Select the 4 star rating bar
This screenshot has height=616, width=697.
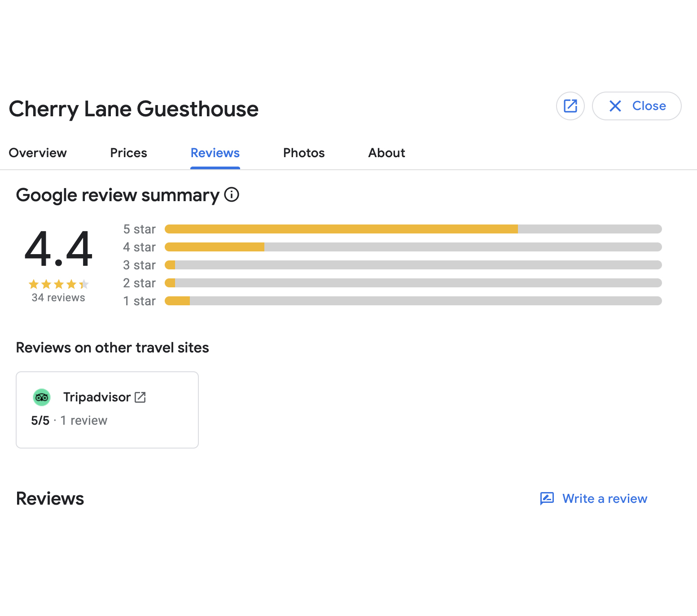pos(413,247)
